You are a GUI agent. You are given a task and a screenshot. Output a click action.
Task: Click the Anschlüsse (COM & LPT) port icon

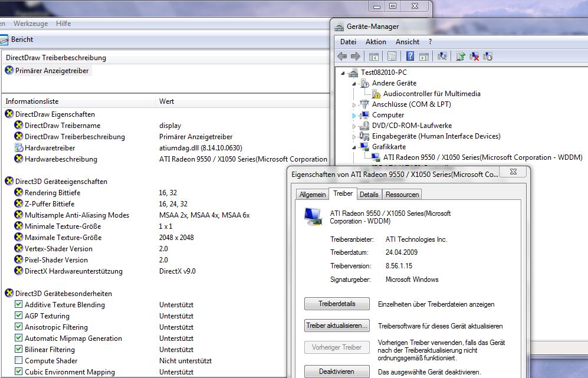point(364,104)
